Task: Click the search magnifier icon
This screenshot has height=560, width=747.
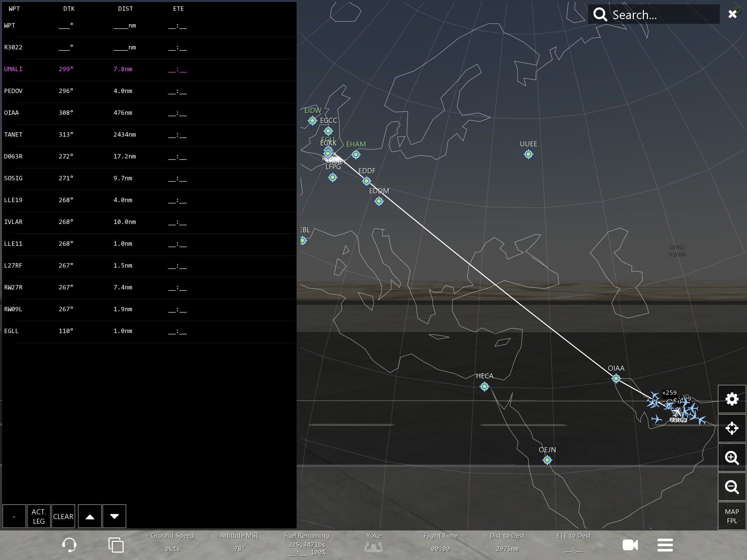Action: pyautogui.click(x=600, y=14)
